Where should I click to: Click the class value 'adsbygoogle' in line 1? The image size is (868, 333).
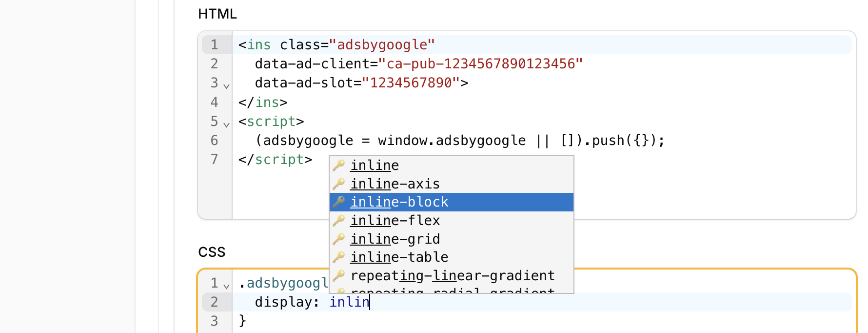coord(382,45)
